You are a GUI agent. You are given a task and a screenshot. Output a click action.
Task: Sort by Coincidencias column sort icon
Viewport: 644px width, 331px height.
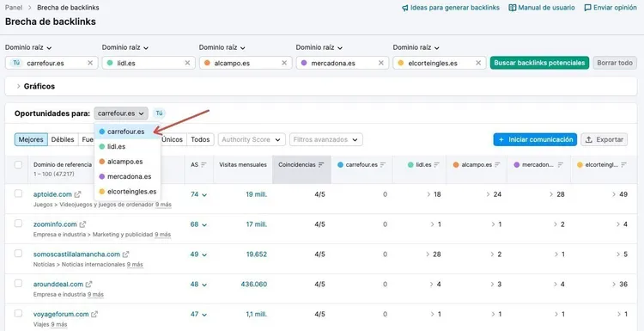(x=321, y=164)
